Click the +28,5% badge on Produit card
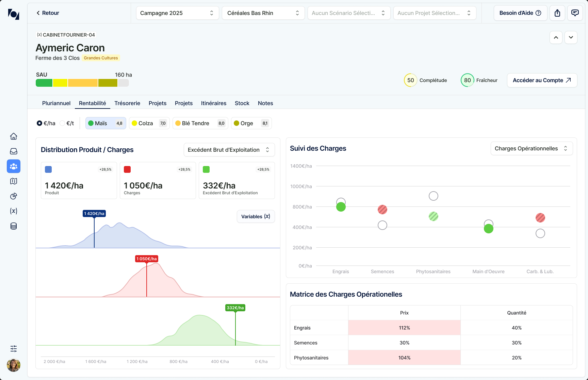 (x=105, y=169)
